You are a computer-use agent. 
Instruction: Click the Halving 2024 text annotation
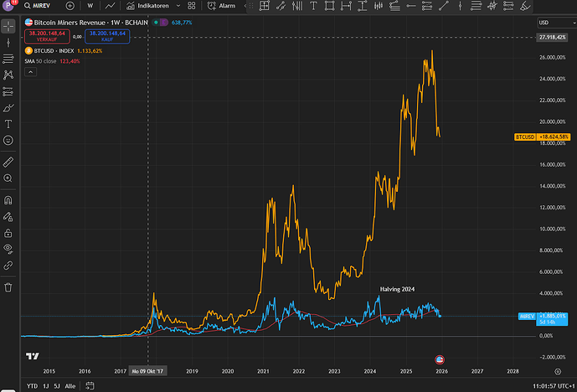[x=398, y=289]
